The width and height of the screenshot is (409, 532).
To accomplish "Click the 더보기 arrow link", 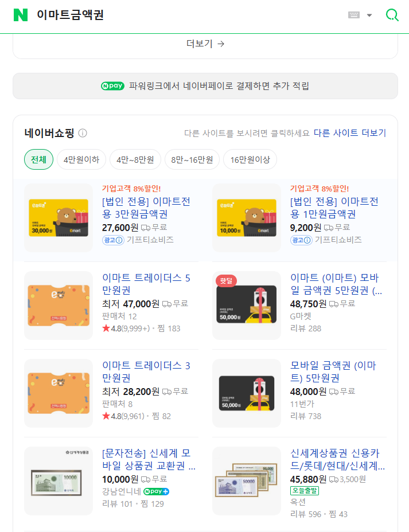I will tap(205, 44).
